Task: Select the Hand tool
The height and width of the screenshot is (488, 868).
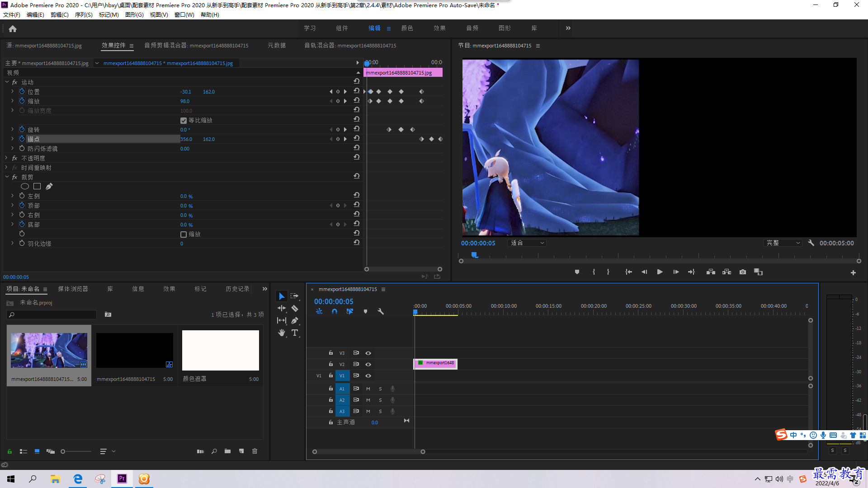Action: [282, 333]
